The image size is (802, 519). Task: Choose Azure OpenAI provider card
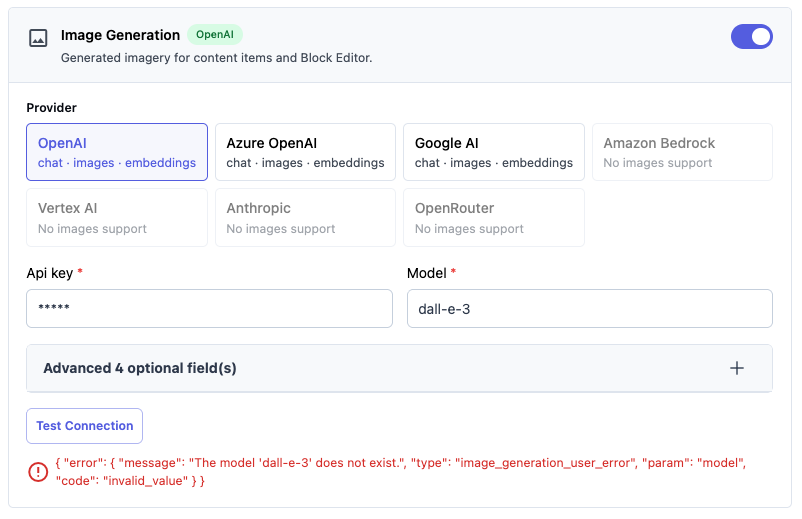[305, 152]
